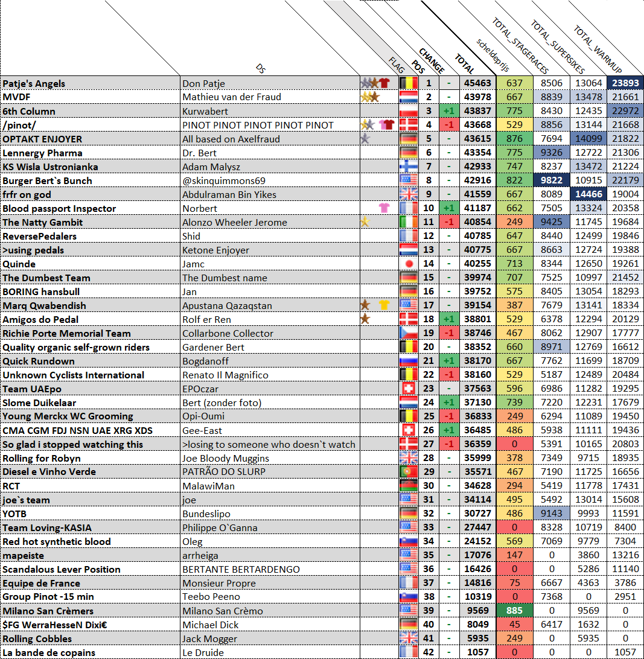Select the scheldeprijs column header

pyautogui.click(x=493, y=55)
